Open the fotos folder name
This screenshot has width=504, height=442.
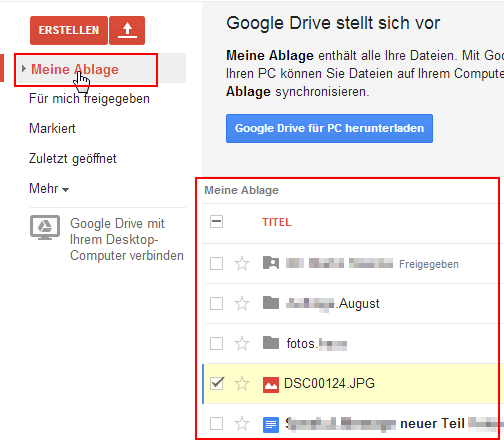pos(317,344)
